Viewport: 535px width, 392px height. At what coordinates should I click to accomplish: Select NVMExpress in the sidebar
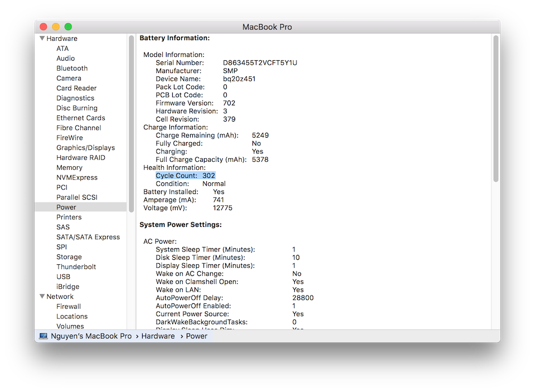click(x=76, y=177)
